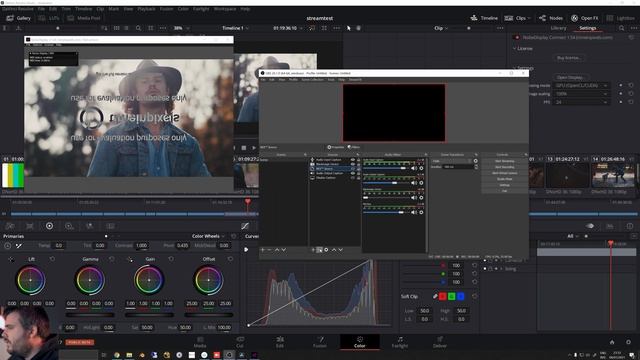Image resolution: width=640 pixels, height=360 pixels.
Task: Switch to the Settings tab
Action: 587,28
